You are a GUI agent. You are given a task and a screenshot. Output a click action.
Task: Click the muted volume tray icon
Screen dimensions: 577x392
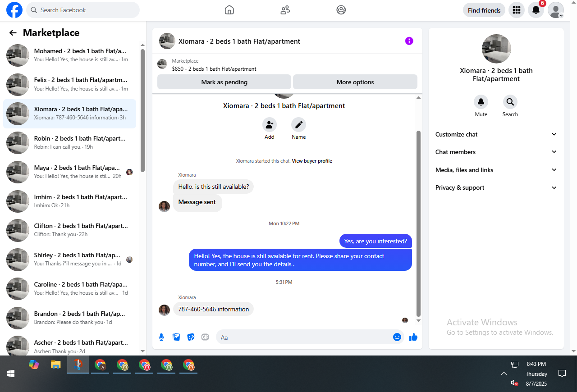coord(515,383)
